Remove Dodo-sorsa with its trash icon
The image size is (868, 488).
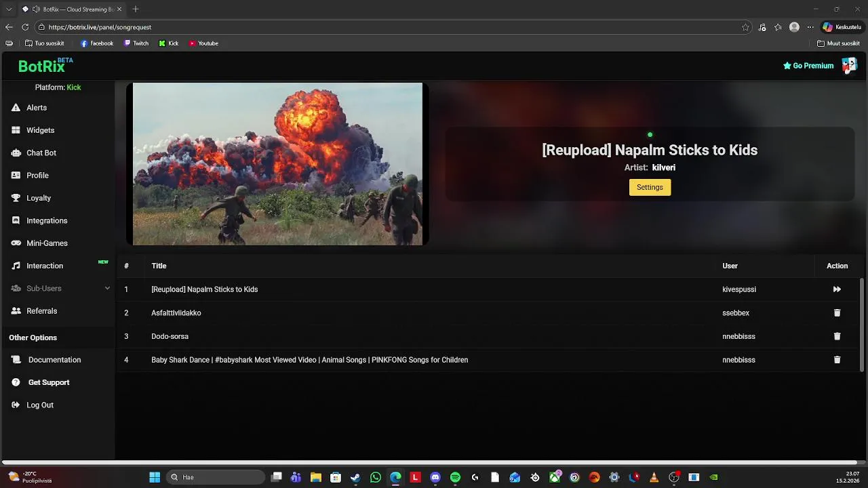[837, 336]
